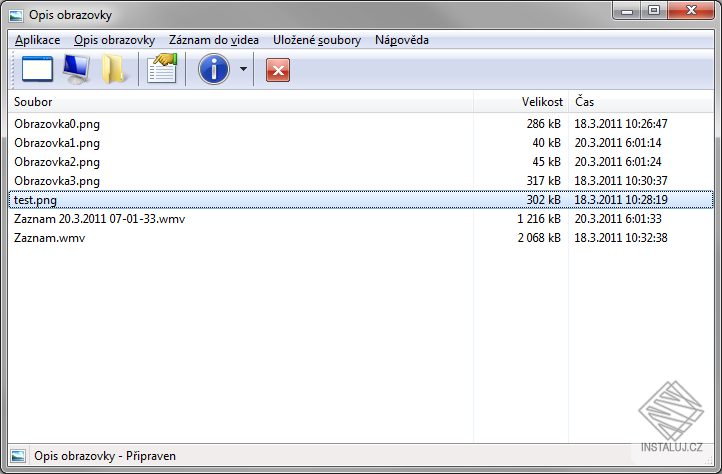Open the Aplikace menu
Image resolution: width=722 pixels, height=474 pixels.
click(x=37, y=40)
